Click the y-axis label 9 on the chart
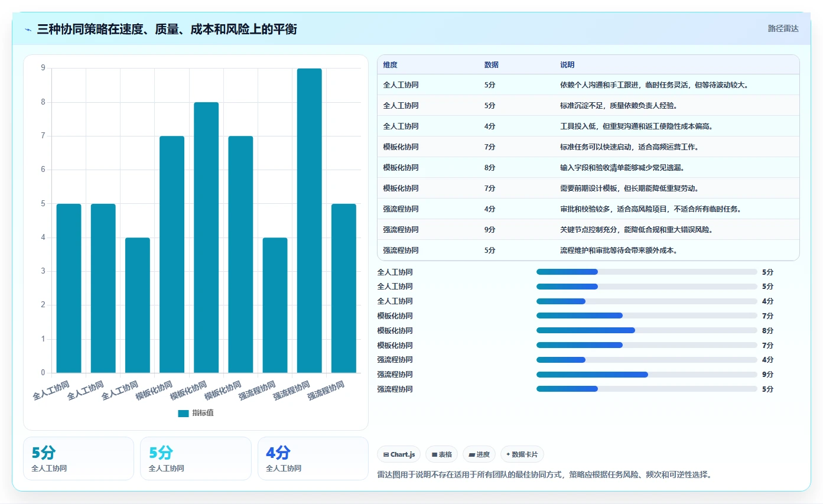 tap(43, 68)
